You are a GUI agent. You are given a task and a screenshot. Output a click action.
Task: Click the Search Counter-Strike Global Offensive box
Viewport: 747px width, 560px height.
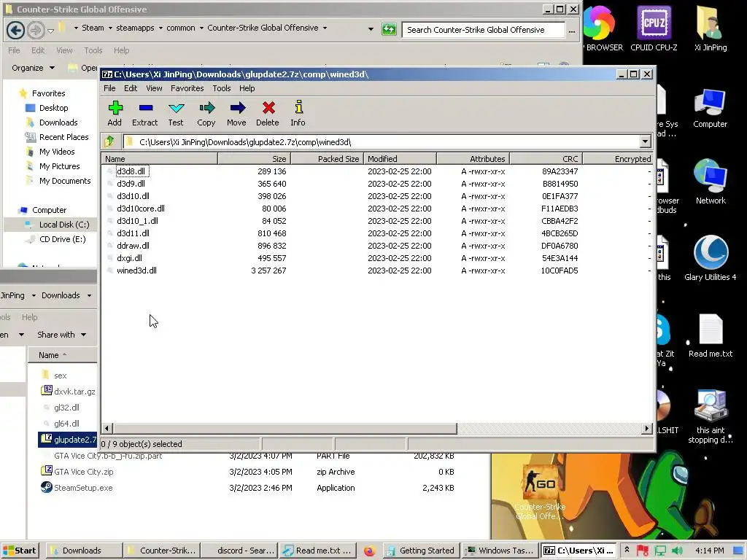[483, 29]
